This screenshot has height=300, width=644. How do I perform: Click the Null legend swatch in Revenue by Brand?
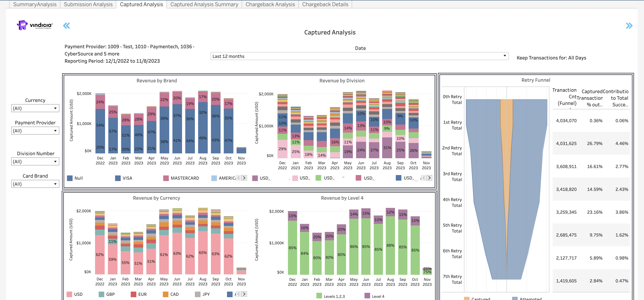(70, 178)
